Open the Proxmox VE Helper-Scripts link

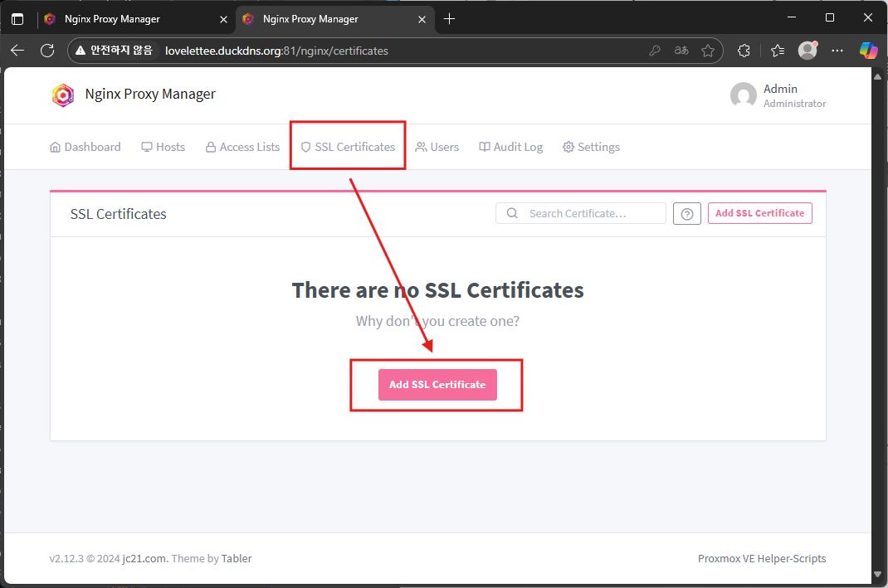(x=762, y=559)
